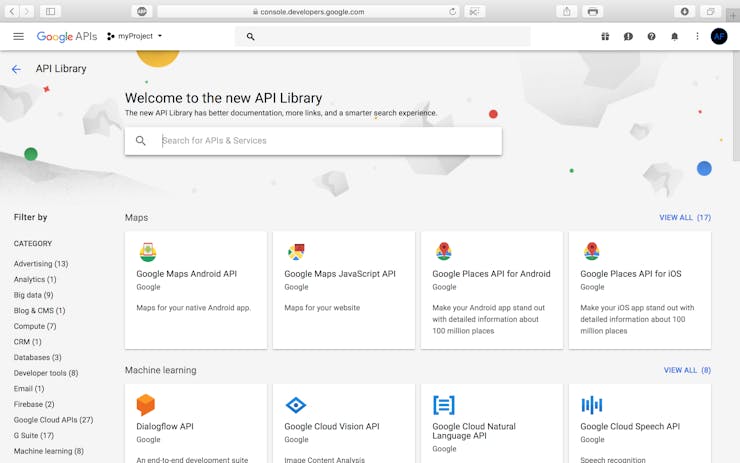Select the Dialogflow API title

pyautogui.click(x=165, y=426)
